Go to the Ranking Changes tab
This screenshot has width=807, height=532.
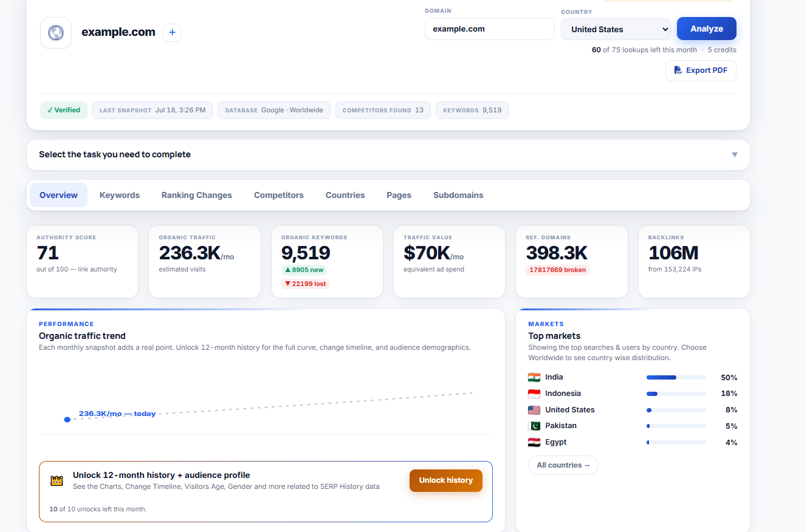(x=197, y=195)
